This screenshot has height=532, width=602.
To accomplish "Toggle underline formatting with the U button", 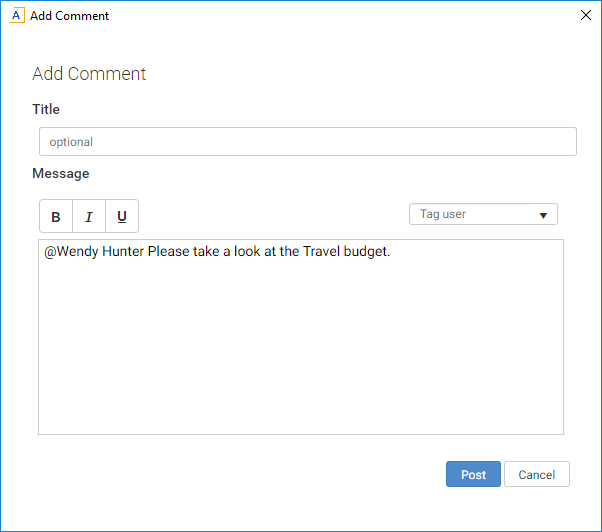I will (122, 217).
